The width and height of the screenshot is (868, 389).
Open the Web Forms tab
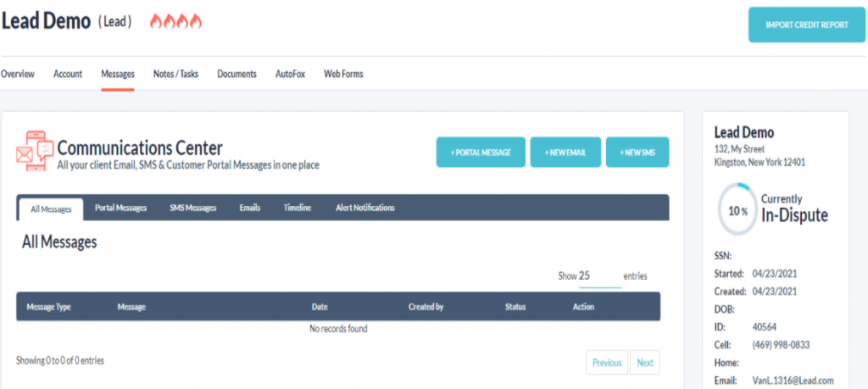(343, 75)
